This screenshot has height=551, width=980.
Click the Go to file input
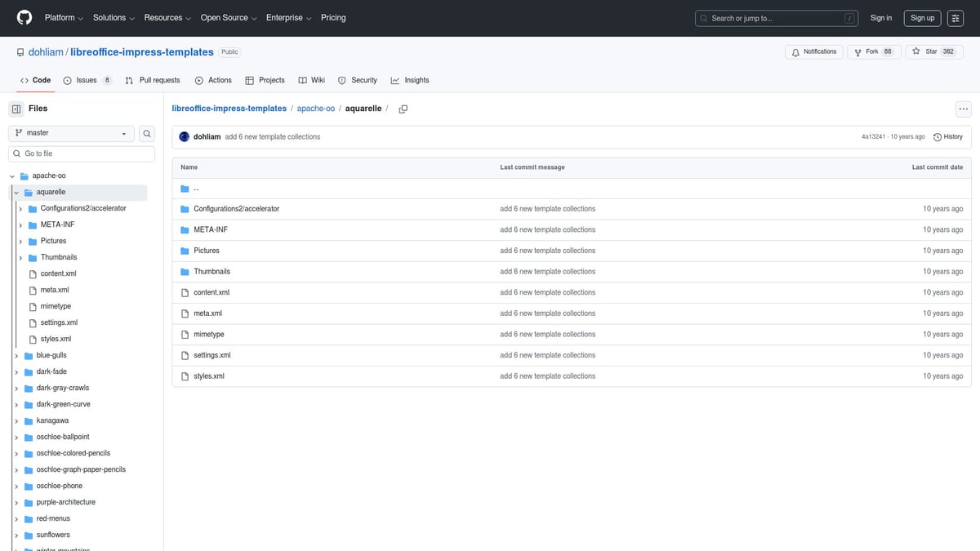coord(82,153)
